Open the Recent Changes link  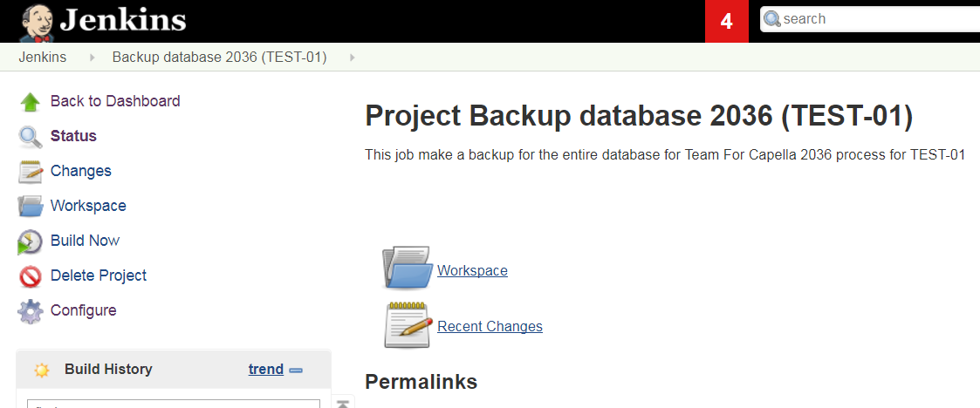490,326
